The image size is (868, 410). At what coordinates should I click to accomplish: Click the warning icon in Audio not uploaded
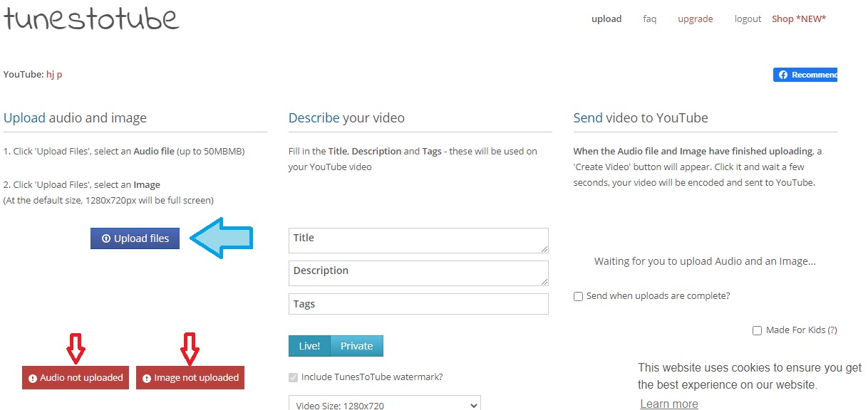33,379
